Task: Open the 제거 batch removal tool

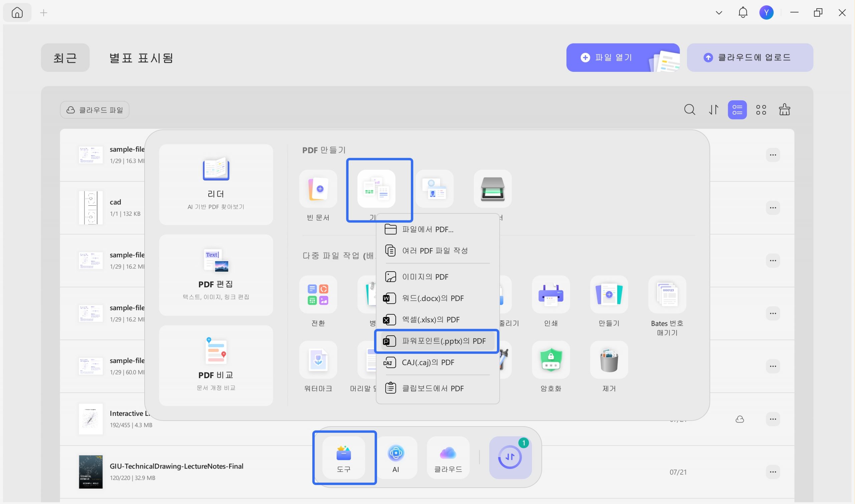Action: [x=609, y=360]
